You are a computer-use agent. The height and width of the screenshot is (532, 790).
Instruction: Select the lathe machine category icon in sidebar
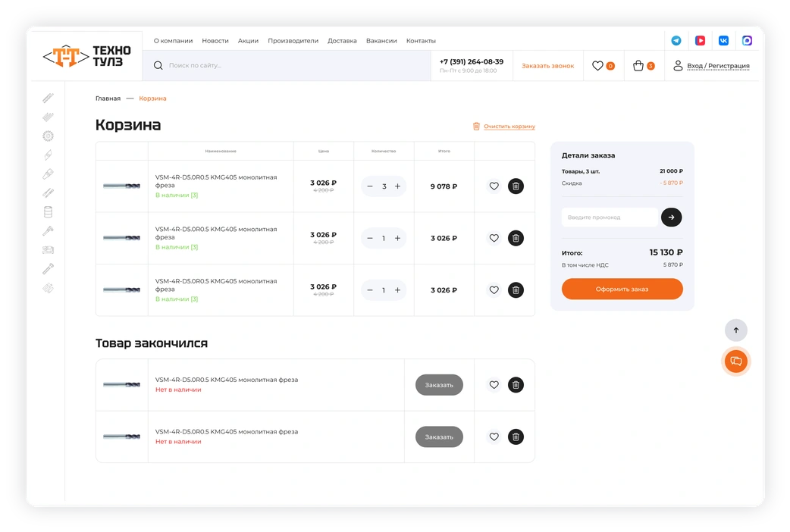point(48,250)
